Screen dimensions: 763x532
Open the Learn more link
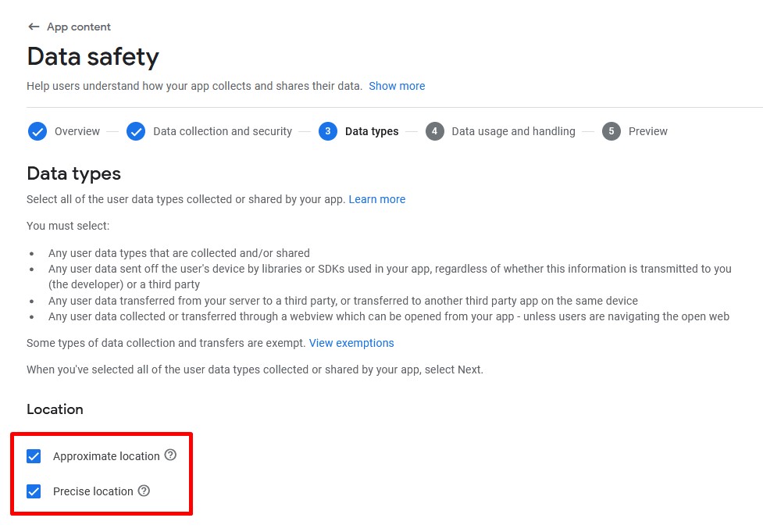(377, 199)
